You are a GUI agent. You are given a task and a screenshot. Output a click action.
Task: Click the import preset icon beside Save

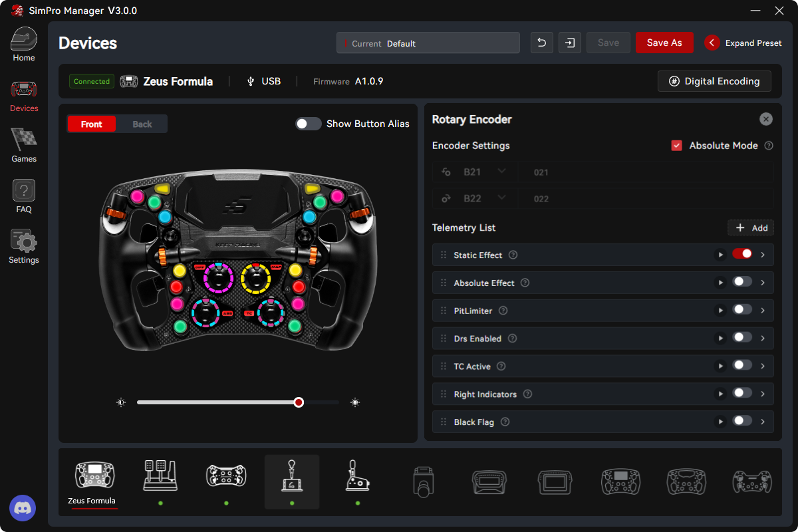(570, 43)
